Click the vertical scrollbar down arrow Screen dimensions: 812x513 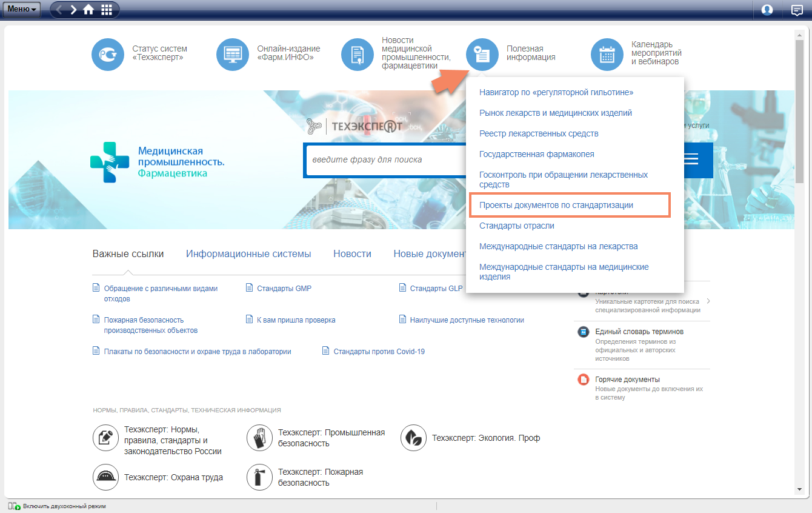[x=799, y=489]
